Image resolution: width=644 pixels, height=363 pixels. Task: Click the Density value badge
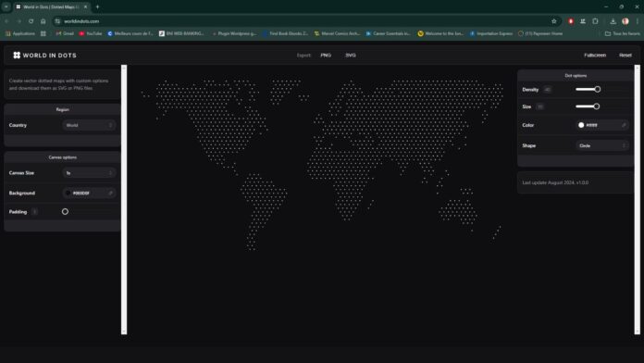[547, 89]
